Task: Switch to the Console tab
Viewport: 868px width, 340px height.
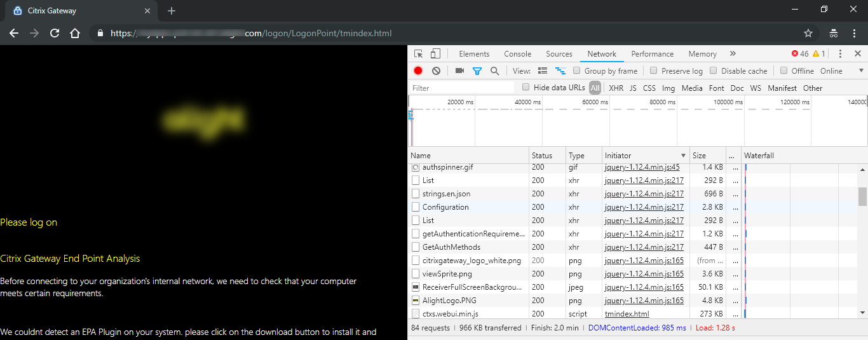Action: 517,54
